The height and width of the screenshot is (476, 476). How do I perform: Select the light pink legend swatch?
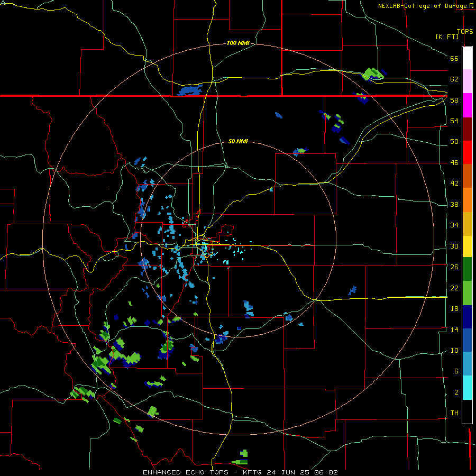click(x=467, y=81)
